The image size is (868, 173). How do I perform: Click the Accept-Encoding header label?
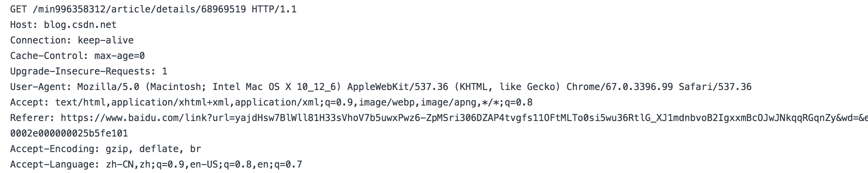point(55,149)
